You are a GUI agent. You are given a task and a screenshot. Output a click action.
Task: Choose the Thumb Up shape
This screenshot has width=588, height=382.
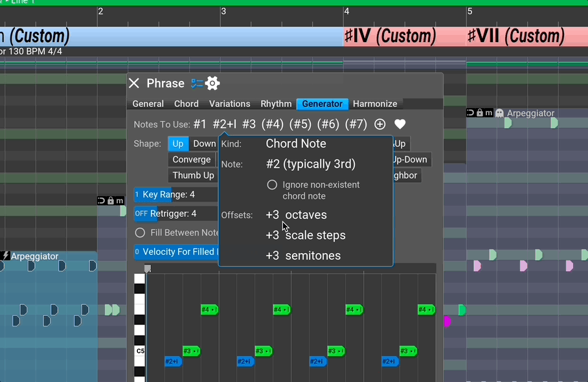click(x=193, y=175)
